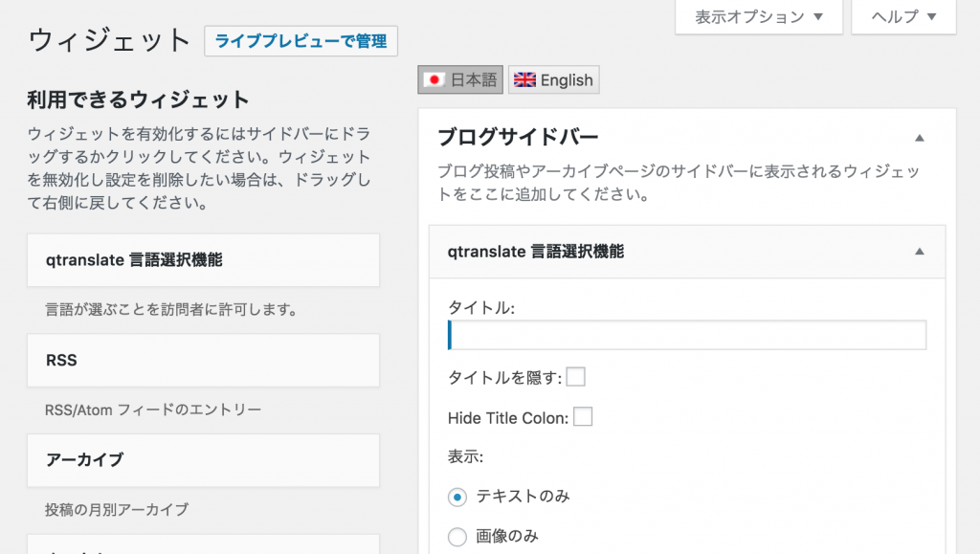Select the RSS widget in the available list

click(203, 360)
